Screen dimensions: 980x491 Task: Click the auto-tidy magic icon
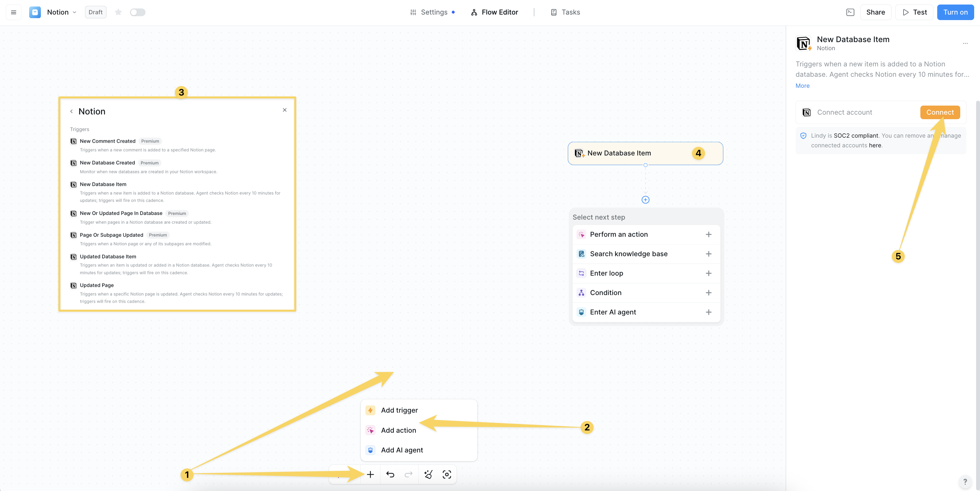[x=428, y=474]
